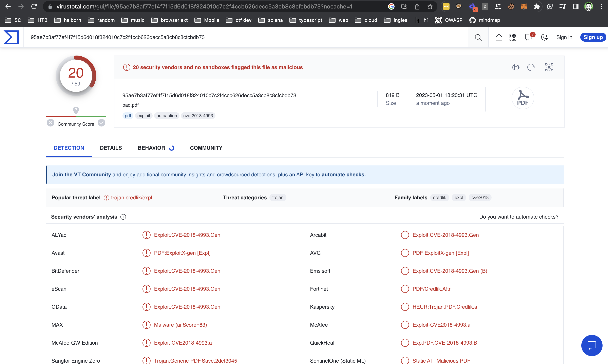This screenshot has height=364, width=608.
Task: Open the notifications speech bubble icon
Action: click(x=529, y=37)
